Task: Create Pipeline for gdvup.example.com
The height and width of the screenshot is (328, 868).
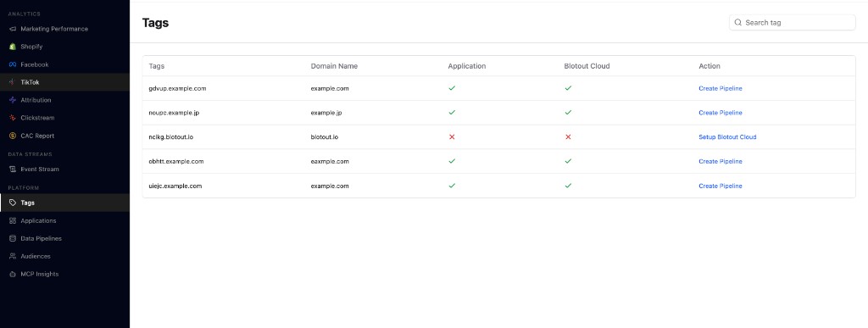Action: [721, 88]
